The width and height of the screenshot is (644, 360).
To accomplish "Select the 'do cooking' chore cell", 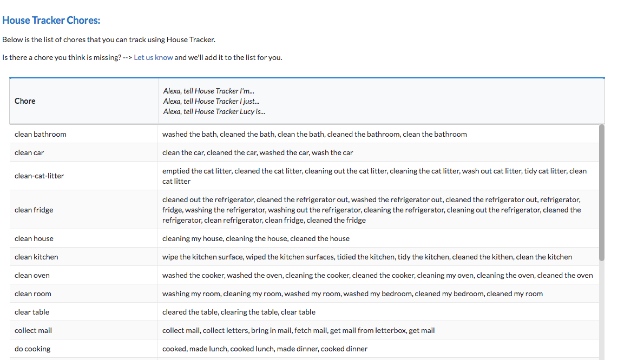I will click(x=83, y=349).
